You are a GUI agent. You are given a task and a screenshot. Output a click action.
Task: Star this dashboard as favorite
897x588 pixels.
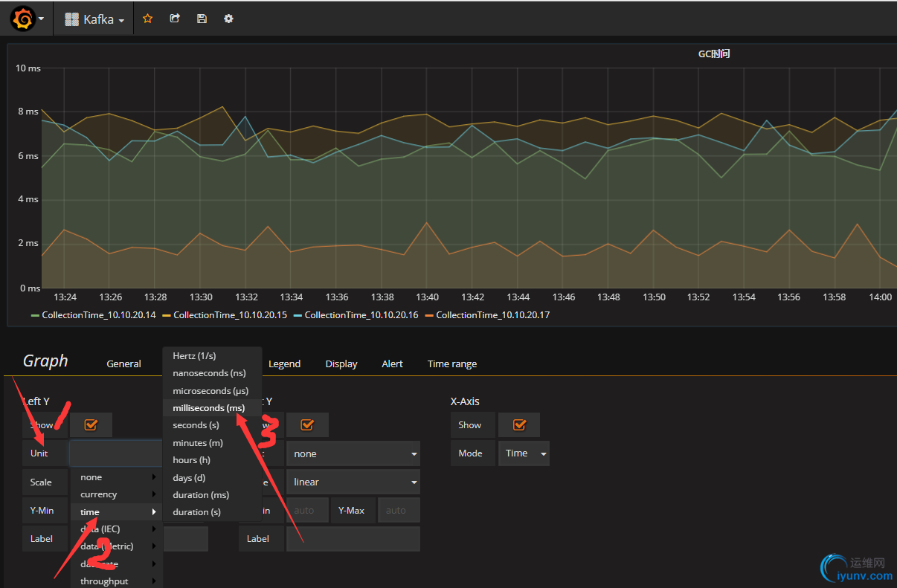(147, 19)
